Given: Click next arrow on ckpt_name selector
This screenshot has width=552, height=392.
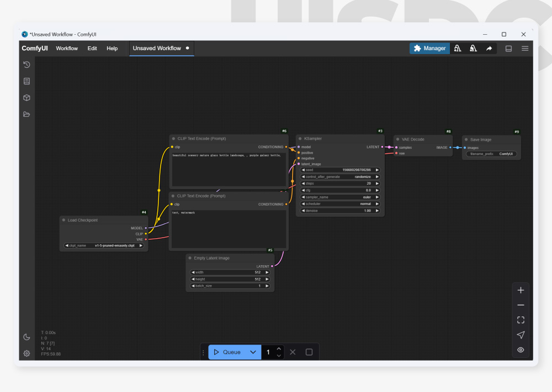Looking at the screenshot, I should point(141,245).
